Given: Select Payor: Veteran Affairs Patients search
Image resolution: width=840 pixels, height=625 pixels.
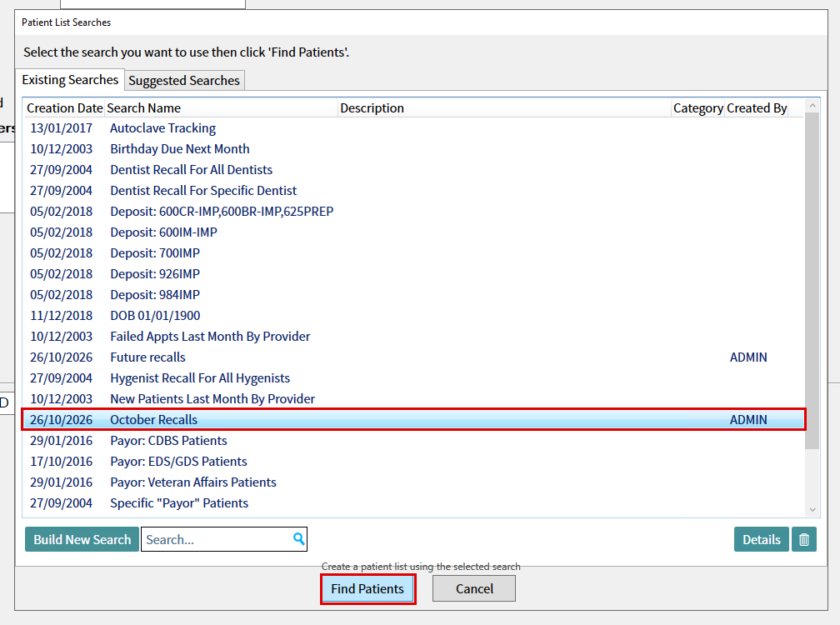Looking at the screenshot, I should [x=413, y=483].
